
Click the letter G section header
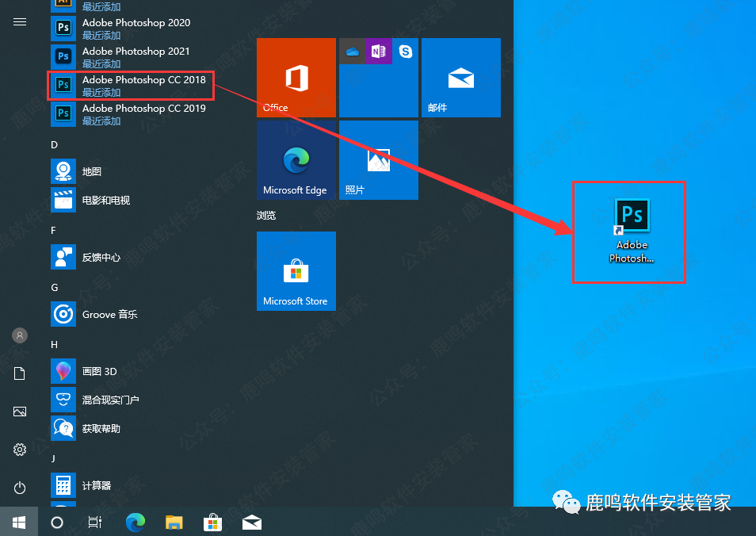55,287
